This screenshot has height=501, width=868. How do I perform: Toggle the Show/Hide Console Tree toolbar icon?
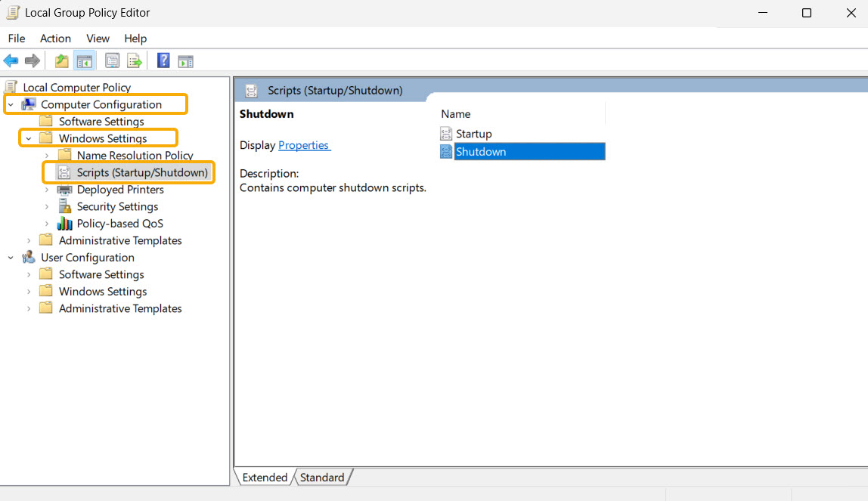click(84, 60)
